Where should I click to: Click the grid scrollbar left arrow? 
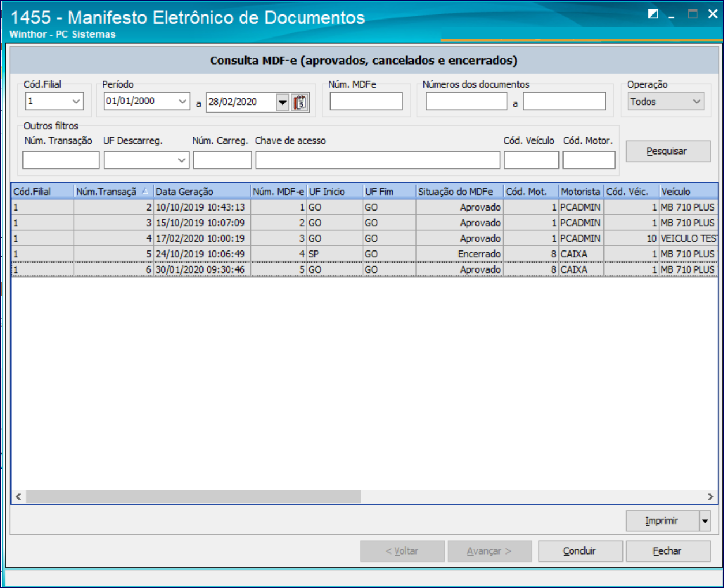pyautogui.click(x=18, y=496)
